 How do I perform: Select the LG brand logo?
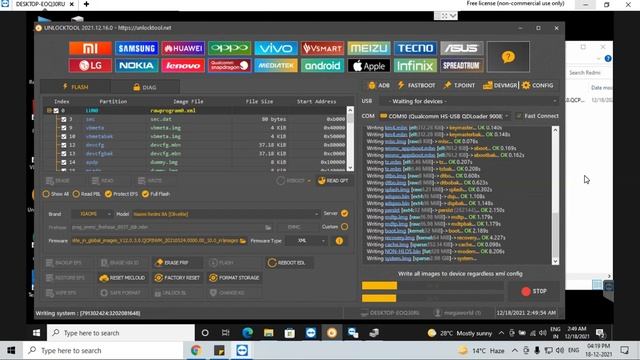pos(90,65)
